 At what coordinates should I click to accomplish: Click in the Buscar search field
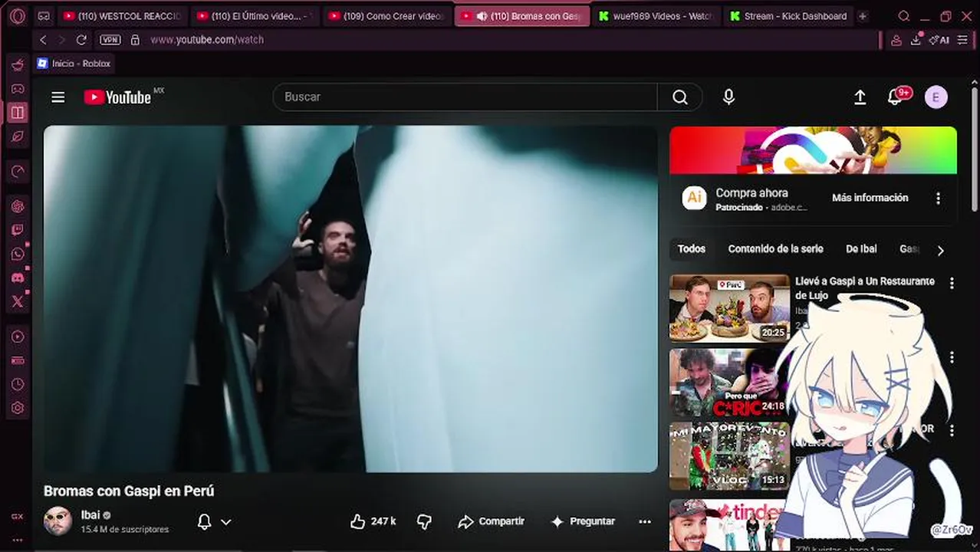(x=465, y=97)
